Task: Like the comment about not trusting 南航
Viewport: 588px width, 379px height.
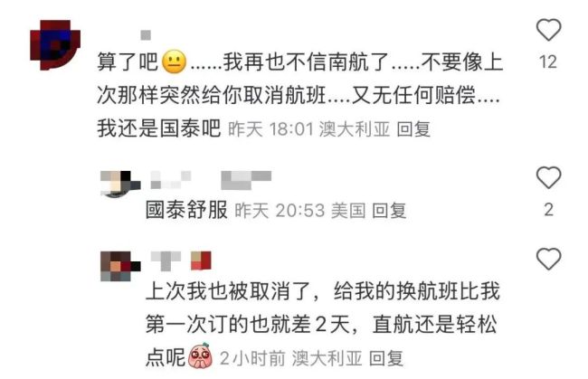Action: click(x=548, y=30)
